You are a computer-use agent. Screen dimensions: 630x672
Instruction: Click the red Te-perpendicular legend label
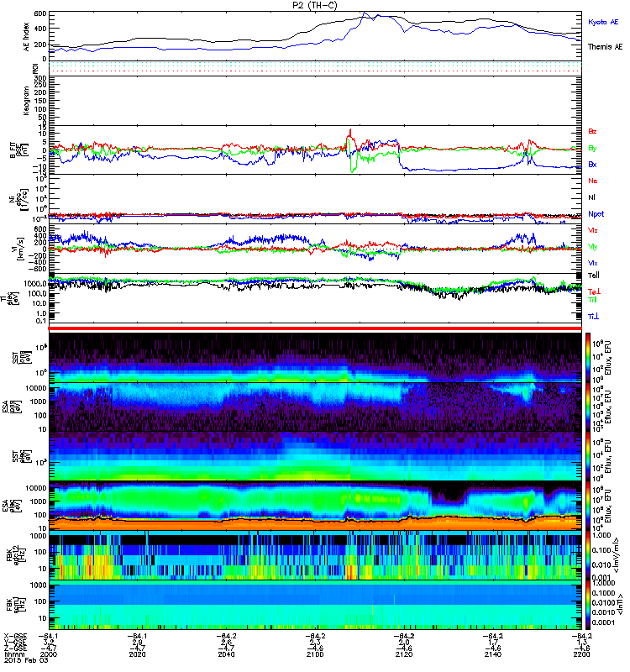click(x=594, y=291)
